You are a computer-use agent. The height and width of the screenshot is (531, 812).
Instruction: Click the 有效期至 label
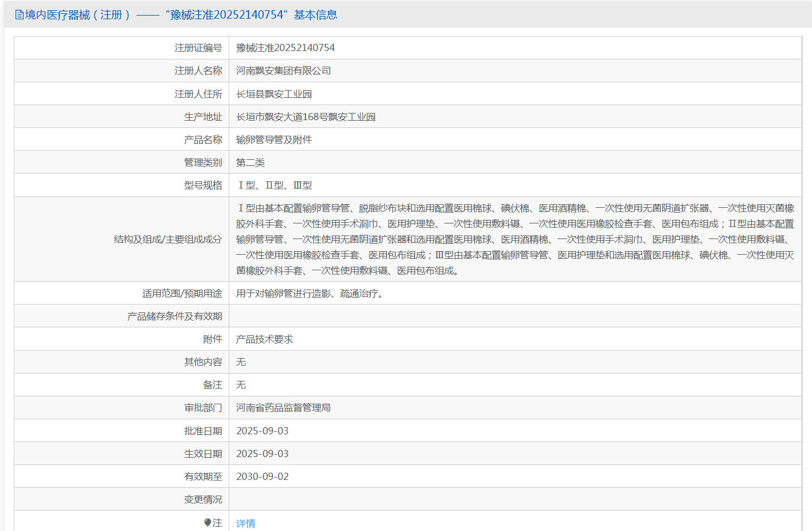click(203, 476)
